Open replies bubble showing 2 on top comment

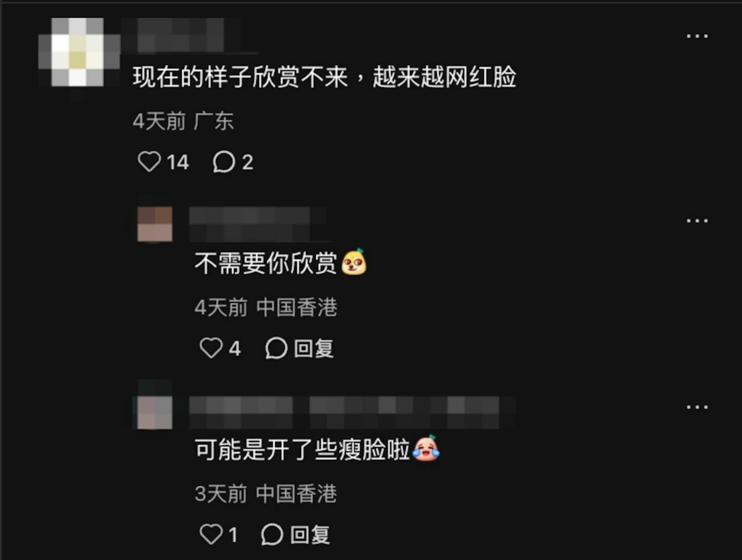pos(224,161)
